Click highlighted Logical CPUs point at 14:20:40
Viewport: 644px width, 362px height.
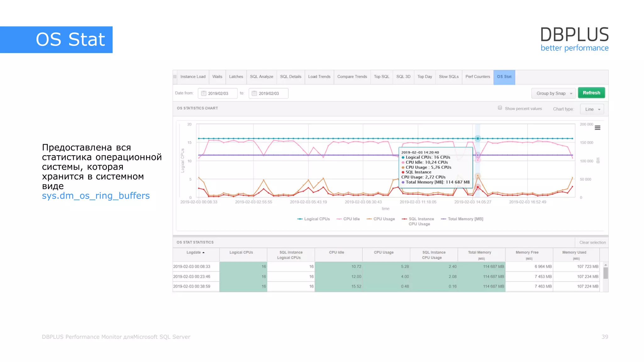pyautogui.click(x=478, y=139)
